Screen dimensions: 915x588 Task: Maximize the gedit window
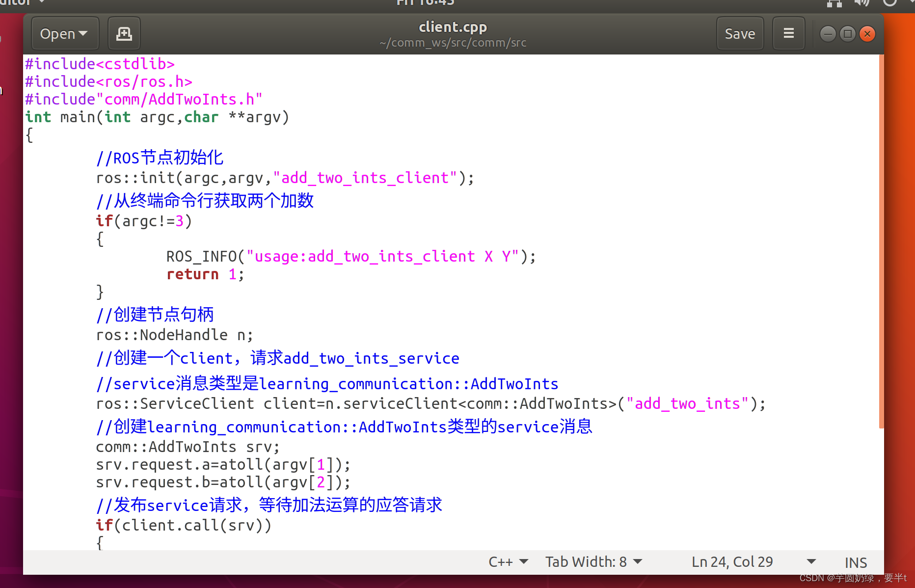pyautogui.click(x=847, y=34)
